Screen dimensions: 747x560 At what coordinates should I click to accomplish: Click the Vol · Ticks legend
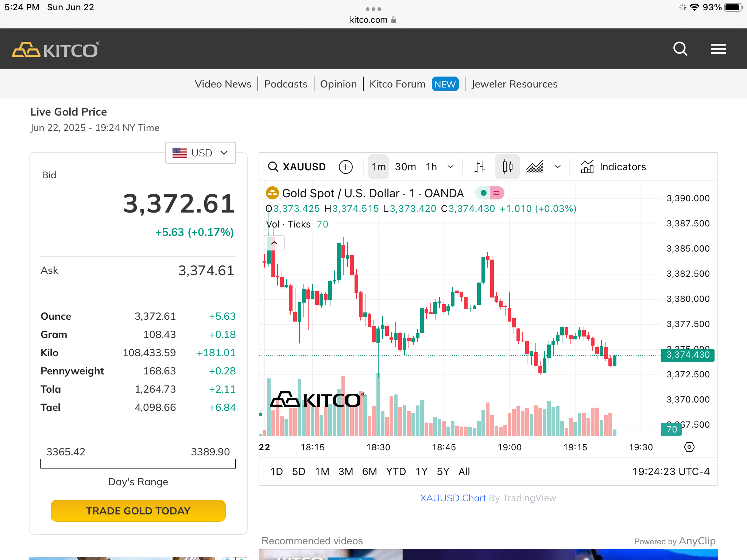pyautogui.click(x=288, y=224)
